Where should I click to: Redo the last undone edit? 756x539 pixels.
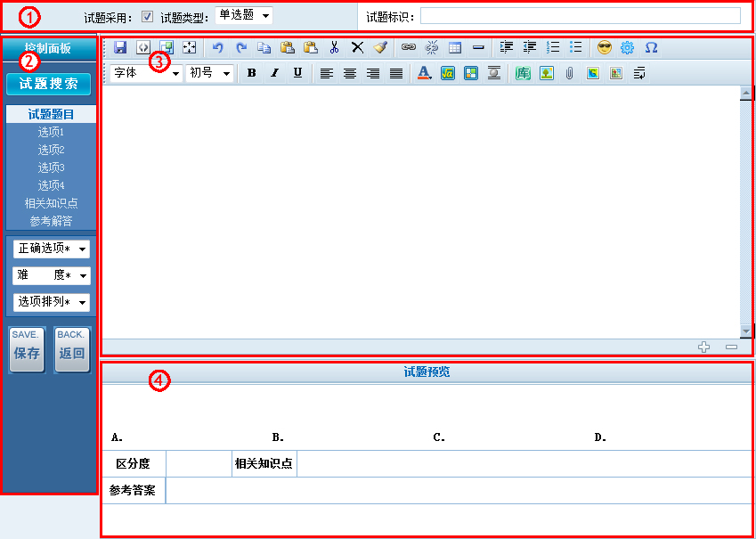click(x=241, y=47)
